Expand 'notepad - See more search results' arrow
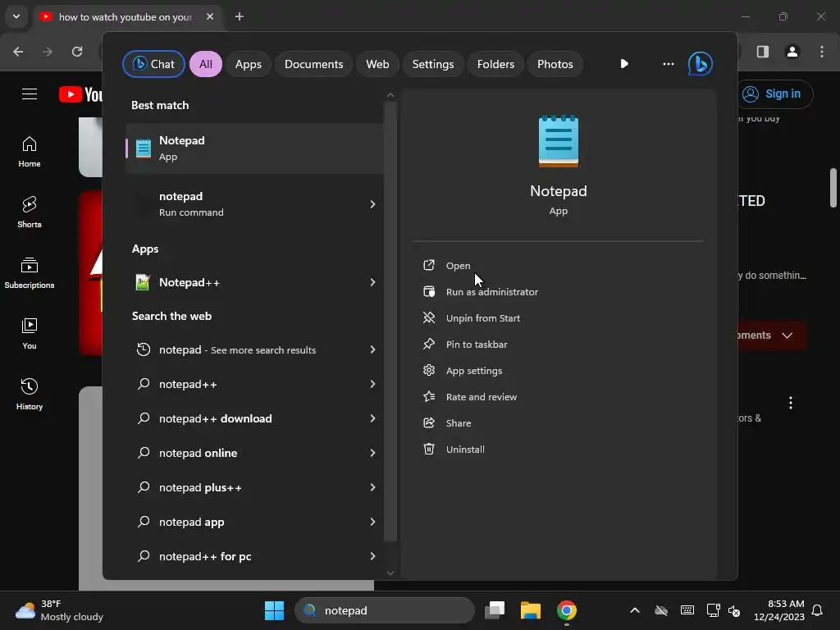 372,349
